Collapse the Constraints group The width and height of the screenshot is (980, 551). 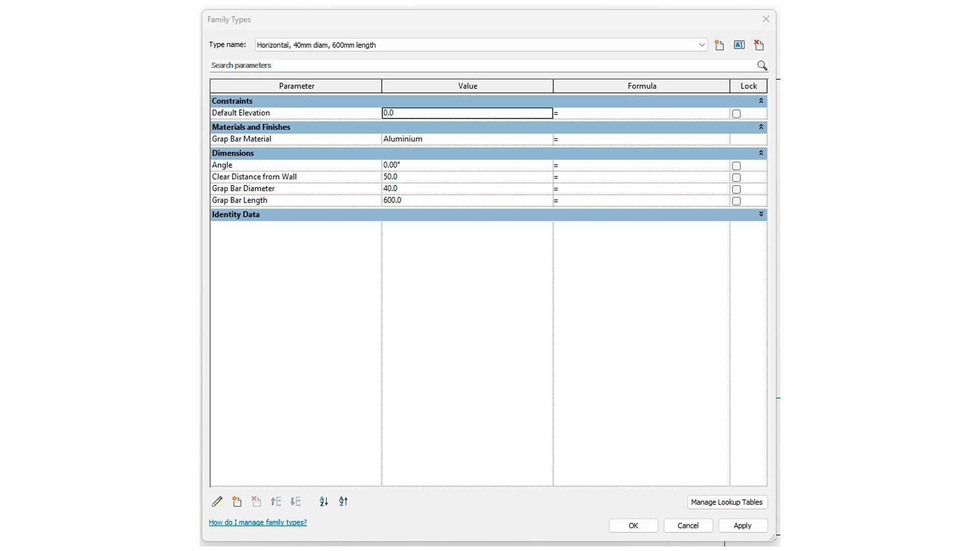tap(761, 101)
